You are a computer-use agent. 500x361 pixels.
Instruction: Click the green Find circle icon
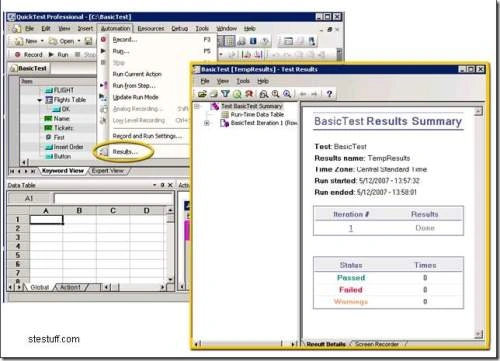click(x=237, y=94)
